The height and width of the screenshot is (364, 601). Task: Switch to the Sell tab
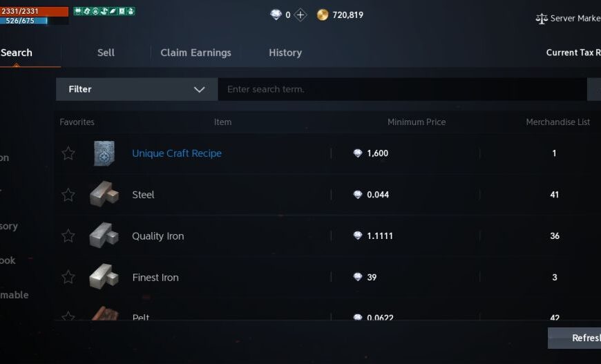[106, 52]
